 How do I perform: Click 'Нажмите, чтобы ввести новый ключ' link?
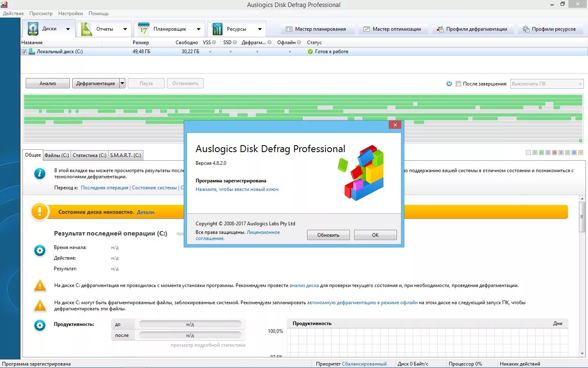point(237,189)
